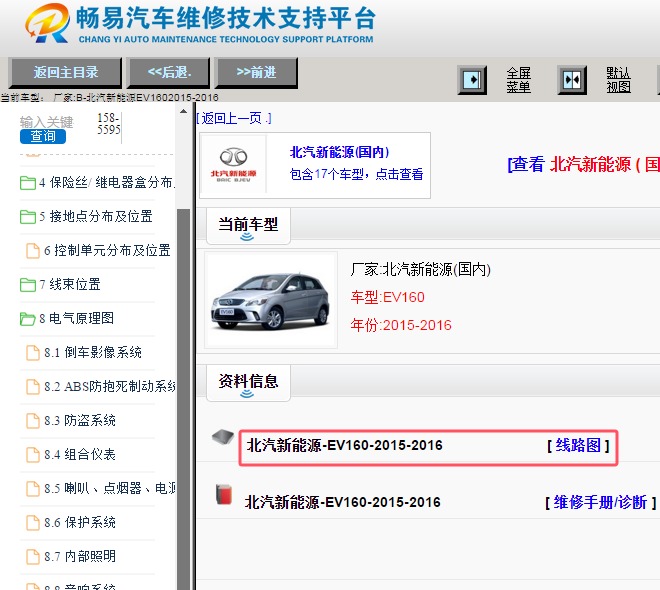
Task: Click the 厂家:北汽新能源(国内) text
Action: pos(420,269)
